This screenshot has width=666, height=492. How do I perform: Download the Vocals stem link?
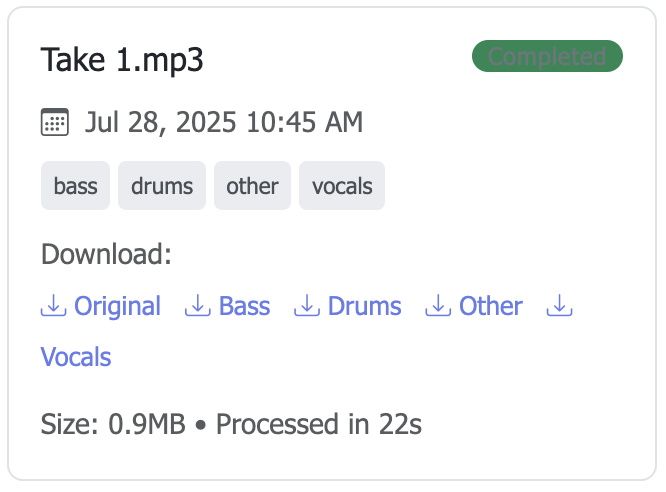click(76, 357)
